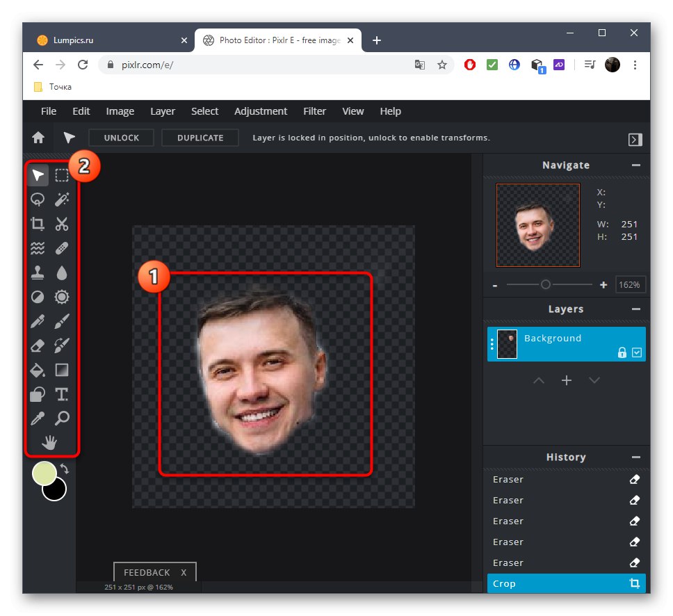Select the Gradient tool
The height and width of the screenshot is (616, 673).
[x=62, y=370]
